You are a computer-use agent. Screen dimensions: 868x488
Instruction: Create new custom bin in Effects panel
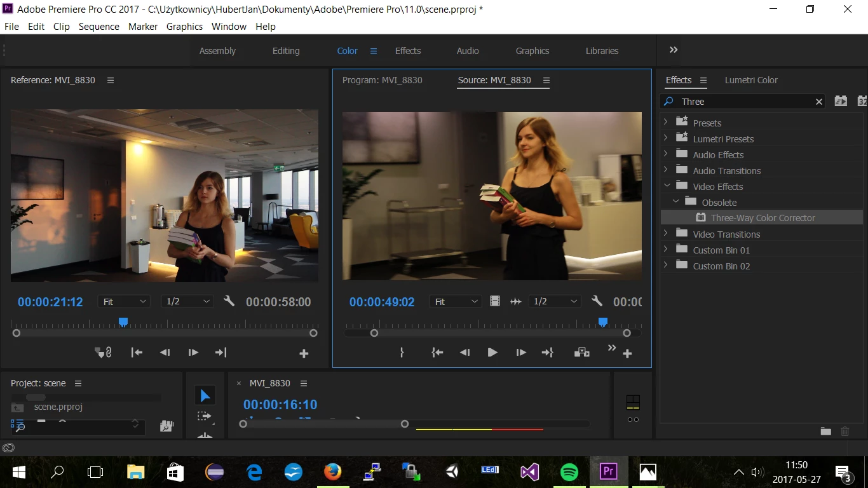click(825, 431)
